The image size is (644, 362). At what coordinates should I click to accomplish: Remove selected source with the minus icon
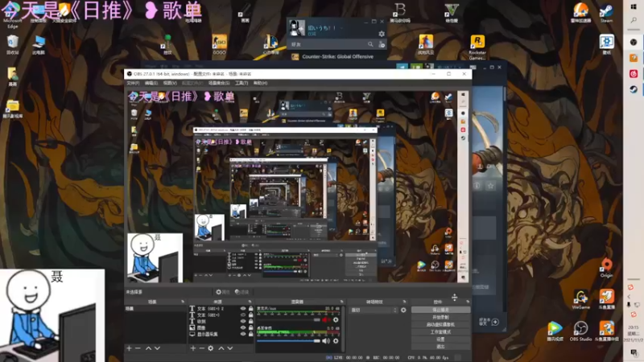pos(202,348)
